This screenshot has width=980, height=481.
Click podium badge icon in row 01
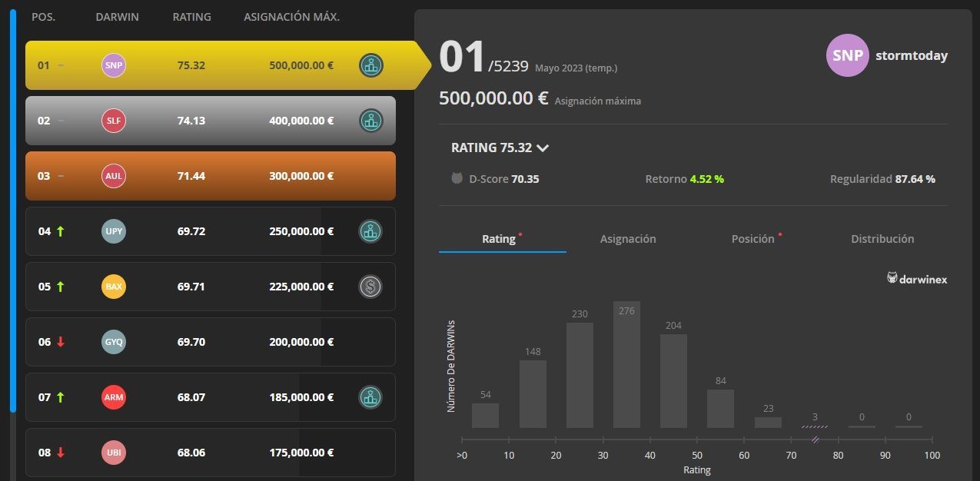(x=371, y=65)
